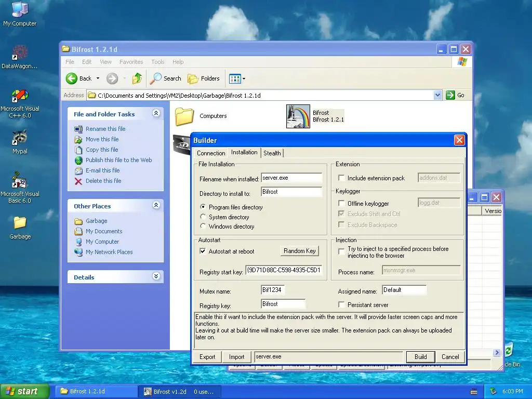Click Build button in Builder
Screen dimensions: 532x399
click(421, 356)
